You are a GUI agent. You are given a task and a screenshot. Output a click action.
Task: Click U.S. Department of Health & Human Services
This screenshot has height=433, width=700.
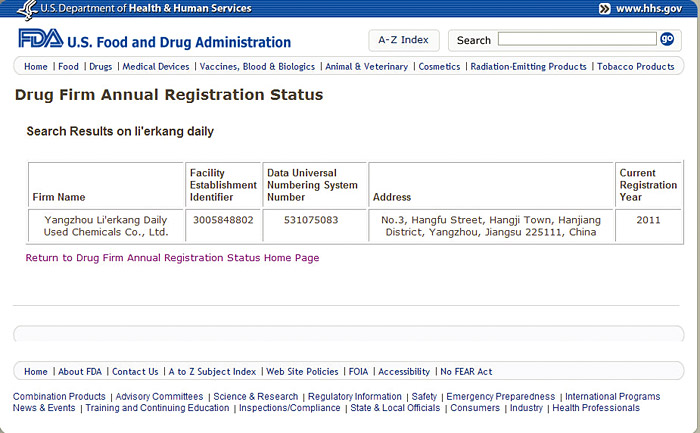(x=146, y=8)
